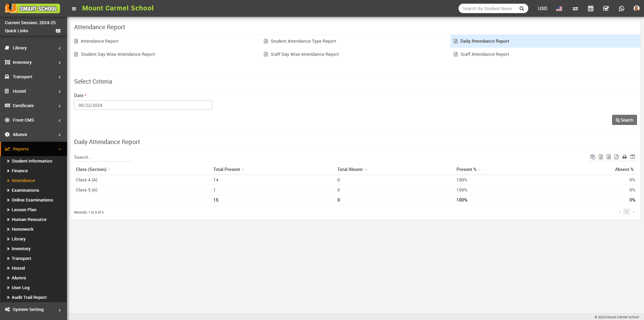Screen dimensions: 644x320
Task: Switch to Staff Attendance Report
Action: tap(484, 54)
